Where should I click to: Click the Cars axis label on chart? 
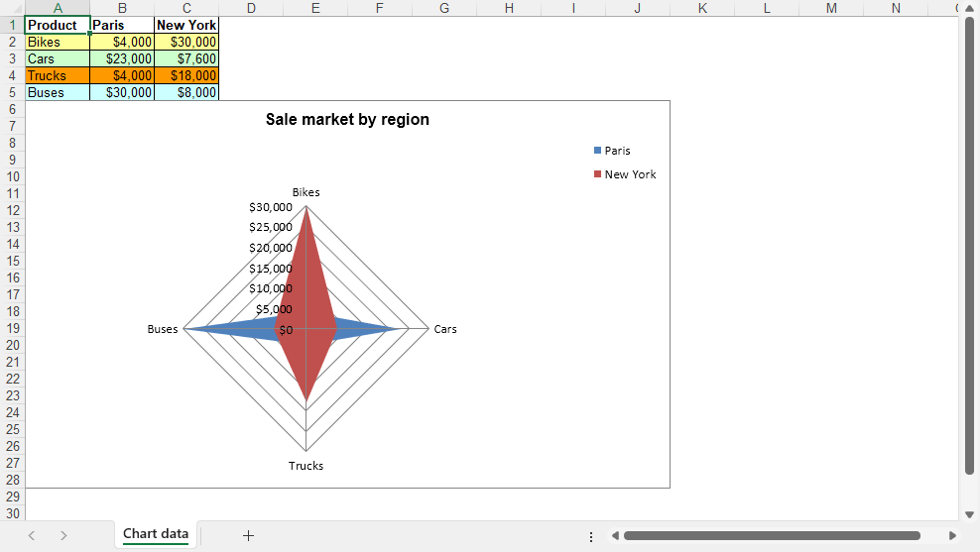click(x=445, y=329)
